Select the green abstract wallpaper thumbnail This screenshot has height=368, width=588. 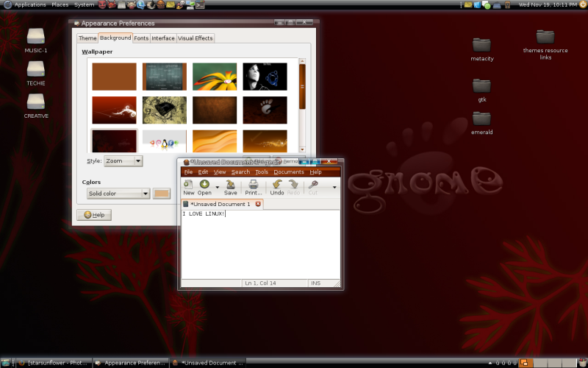[x=215, y=76]
